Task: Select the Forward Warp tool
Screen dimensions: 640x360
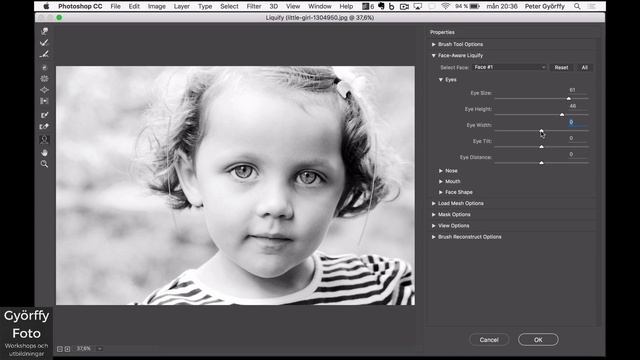Action: [44, 31]
